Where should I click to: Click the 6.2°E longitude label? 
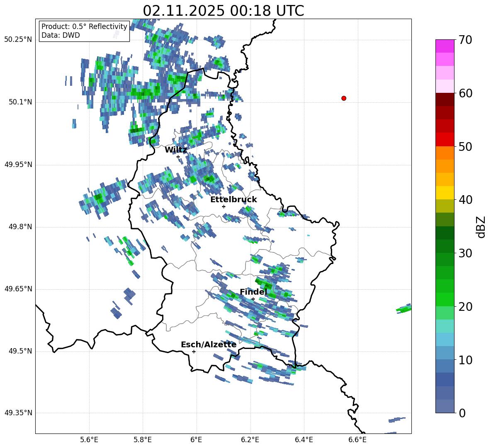[x=250, y=440]
